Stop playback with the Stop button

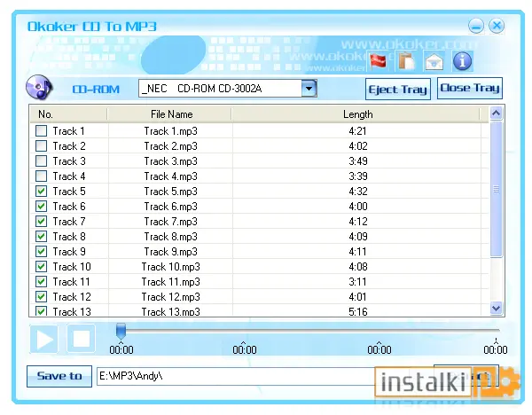pyautogui.click(x=81, y=339)
